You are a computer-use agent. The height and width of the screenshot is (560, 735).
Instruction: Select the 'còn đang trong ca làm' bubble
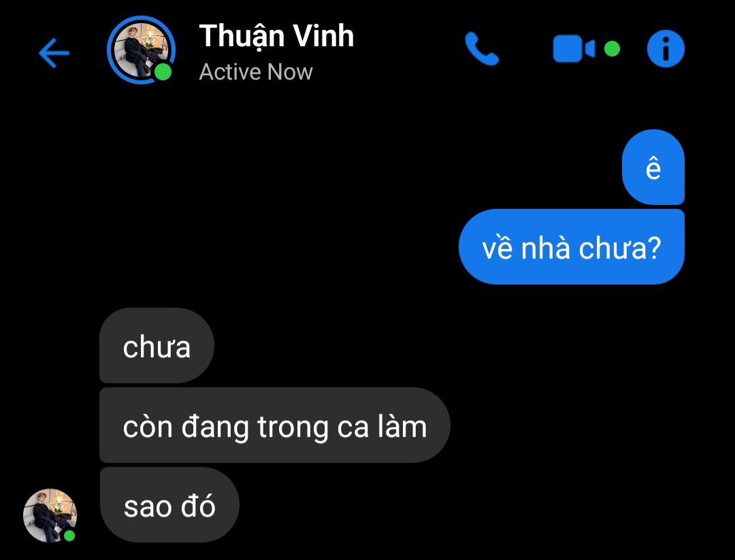coord(275,425)
